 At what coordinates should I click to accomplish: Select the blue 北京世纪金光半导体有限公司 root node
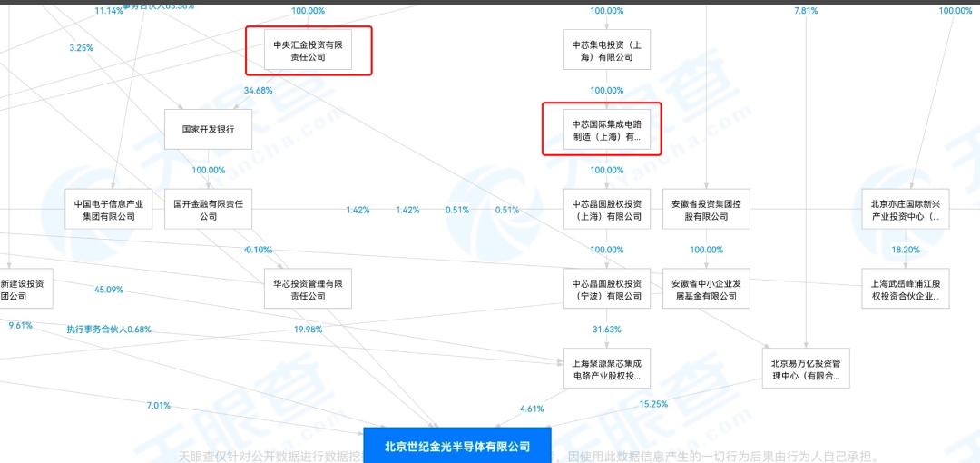click(456, 446)
